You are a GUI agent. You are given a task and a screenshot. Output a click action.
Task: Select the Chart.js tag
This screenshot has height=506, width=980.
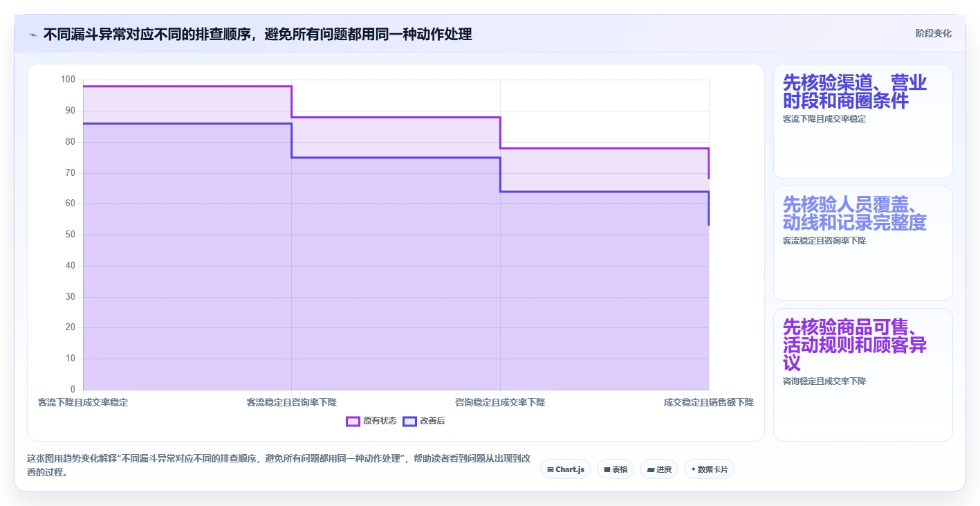(566, 469)
